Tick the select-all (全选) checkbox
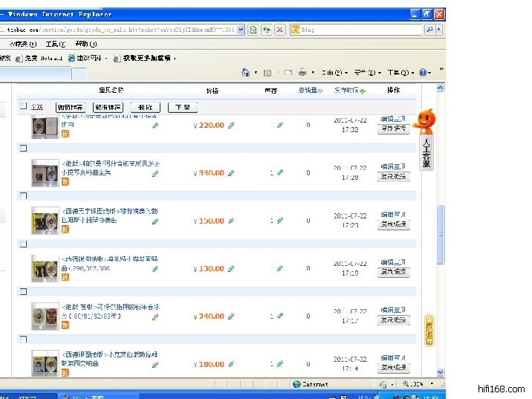This screenshot has width=532, height=399. click(23, 107)
